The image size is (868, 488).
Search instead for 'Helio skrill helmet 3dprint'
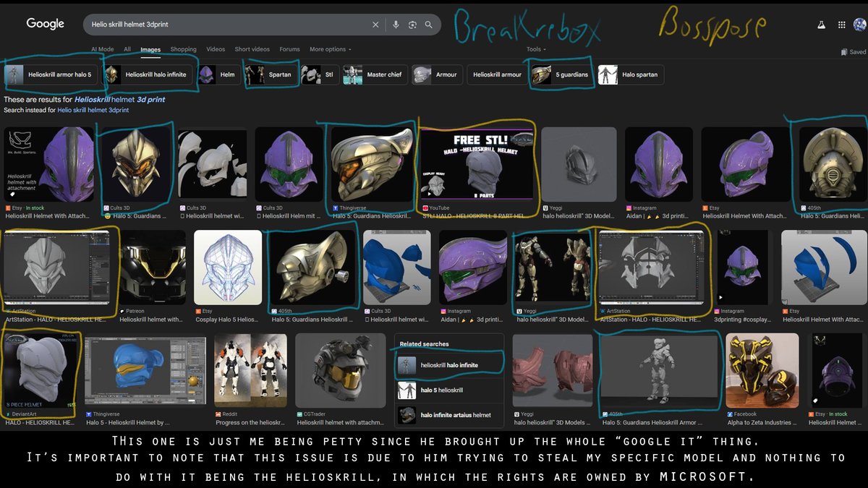click(93, 110)
